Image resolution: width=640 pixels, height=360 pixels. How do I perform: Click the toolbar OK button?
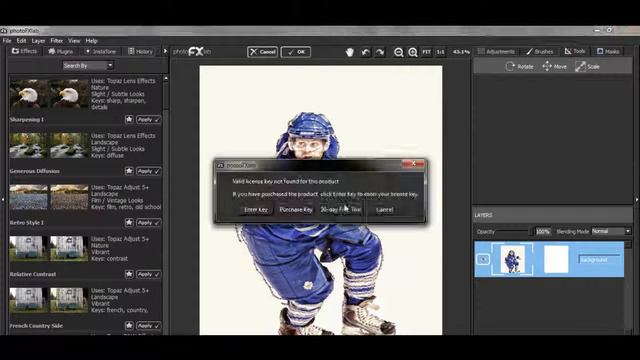click(x=296, y=52)
